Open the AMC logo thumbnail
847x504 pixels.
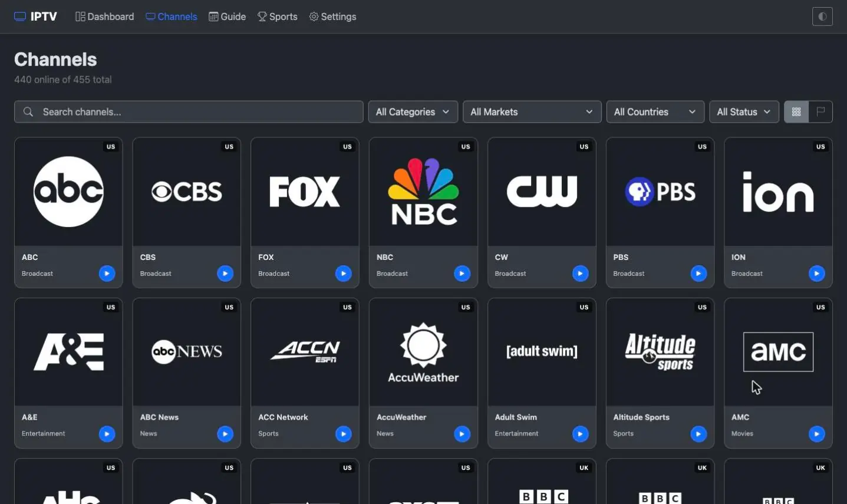pos(779,352)
